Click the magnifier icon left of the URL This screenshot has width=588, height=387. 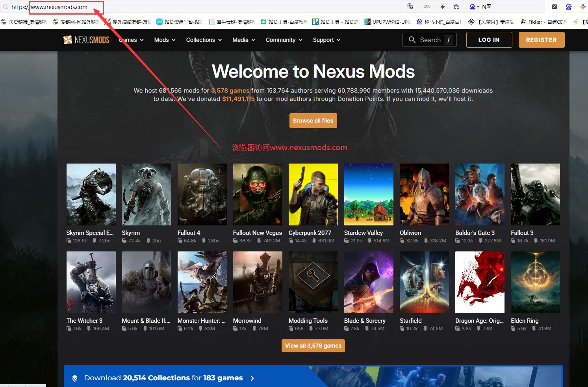(6, 7)
